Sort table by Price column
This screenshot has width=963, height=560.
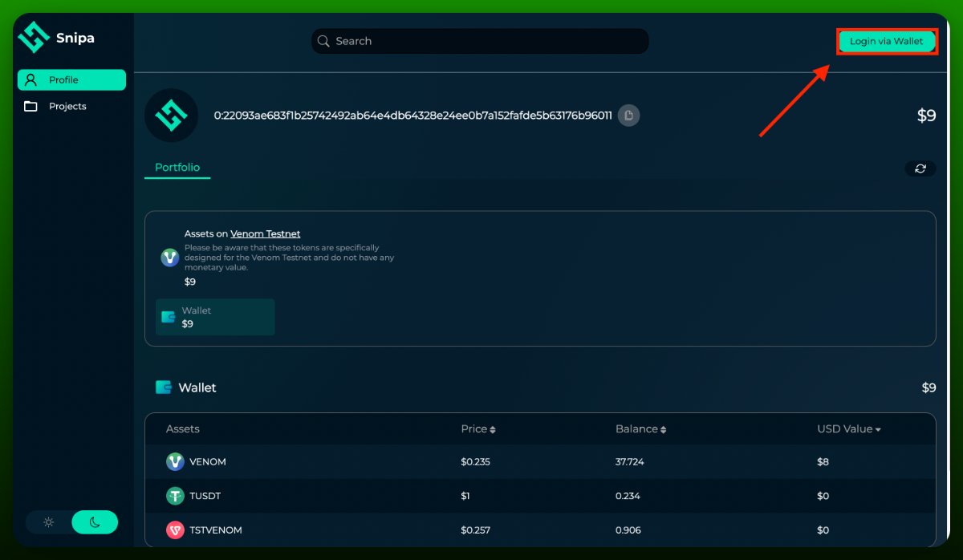tap(478, 429)
